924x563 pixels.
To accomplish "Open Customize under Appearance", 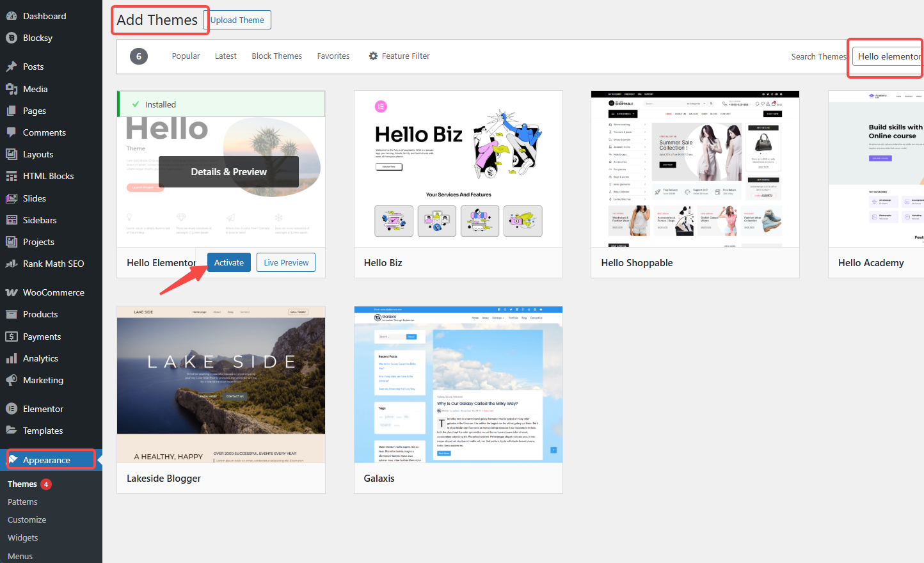I will (x=27, y=519).
